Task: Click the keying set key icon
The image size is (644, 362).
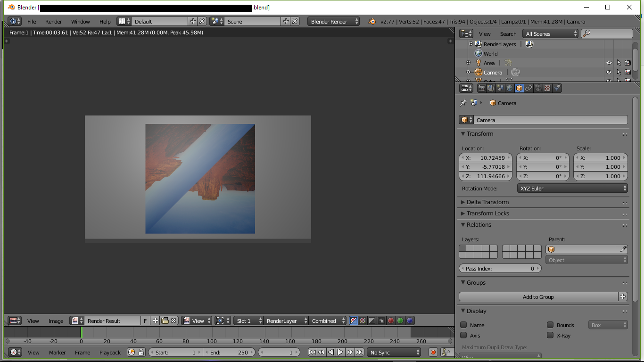Action: pos(446,352)
